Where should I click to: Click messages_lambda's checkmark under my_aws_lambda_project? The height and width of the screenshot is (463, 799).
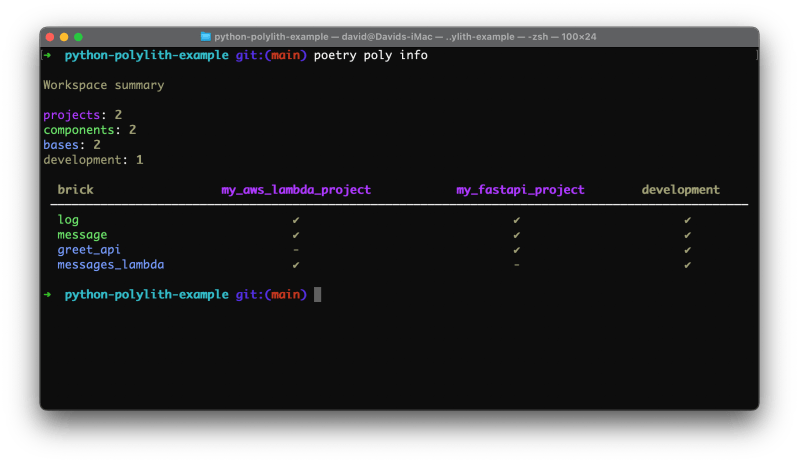click(296, 265)
